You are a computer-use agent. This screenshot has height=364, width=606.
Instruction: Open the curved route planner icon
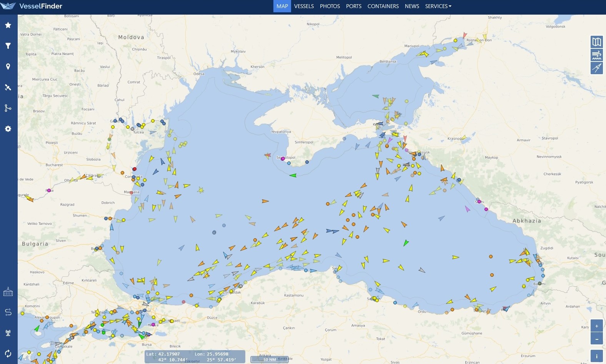8,312
